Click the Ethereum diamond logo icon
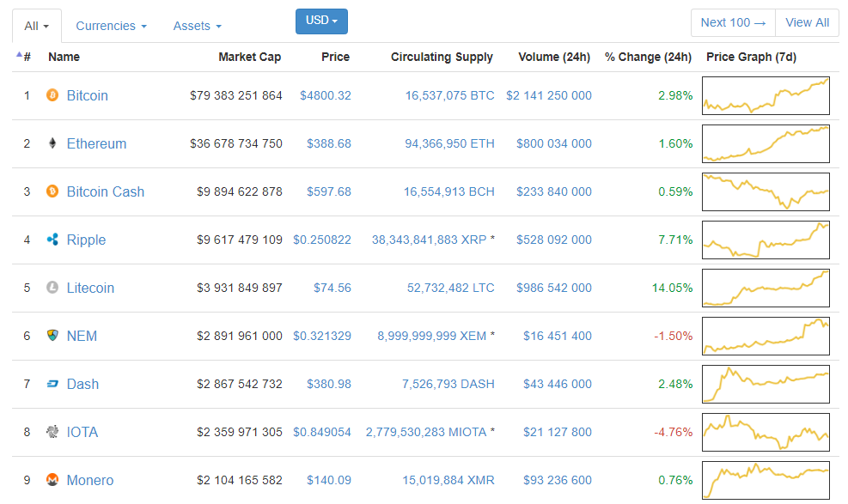This screenshot has height=504, width=848. click(x=52, y=143)
